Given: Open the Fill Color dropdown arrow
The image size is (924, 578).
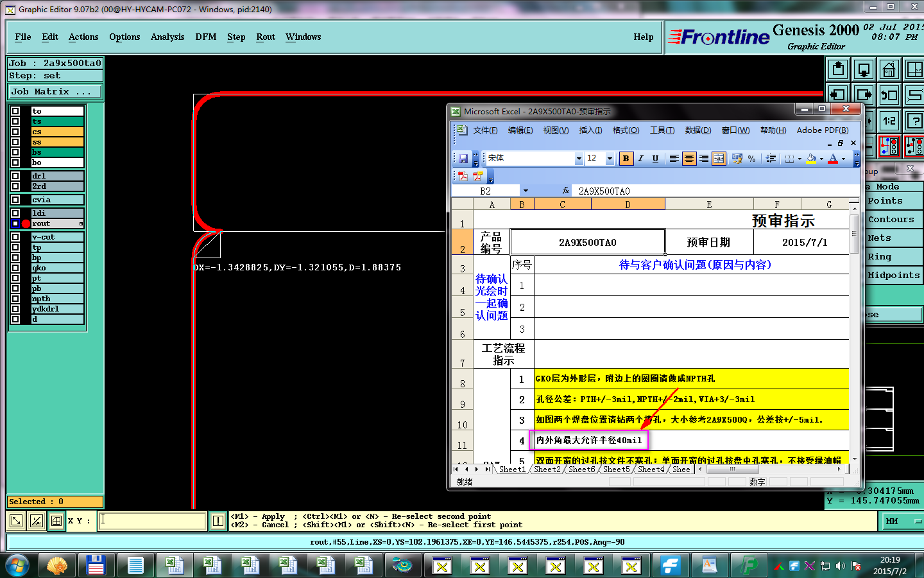Looking at the screenshot, I should [821, 159].
